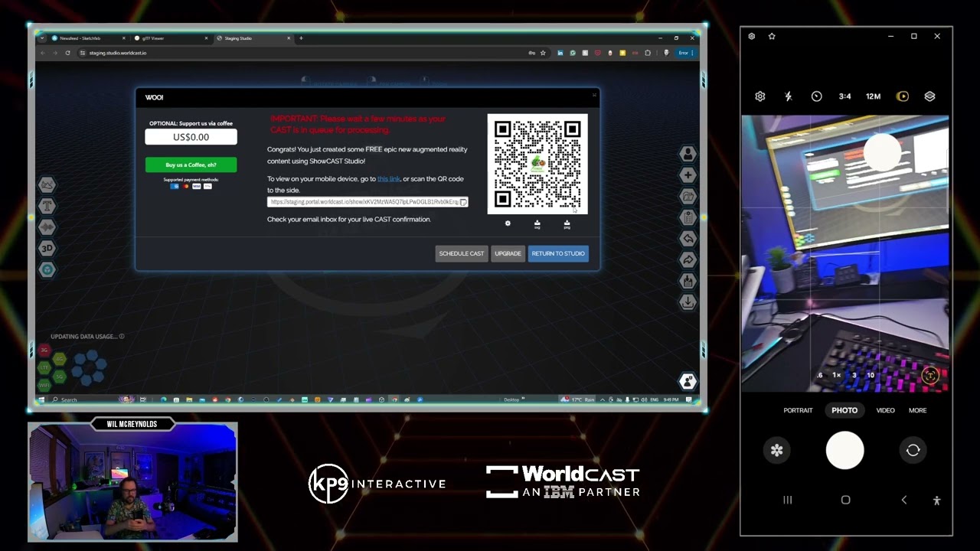Click the SCHEDULE CAST button
Screen dimensions: 980x551
[x=462, y=253]
